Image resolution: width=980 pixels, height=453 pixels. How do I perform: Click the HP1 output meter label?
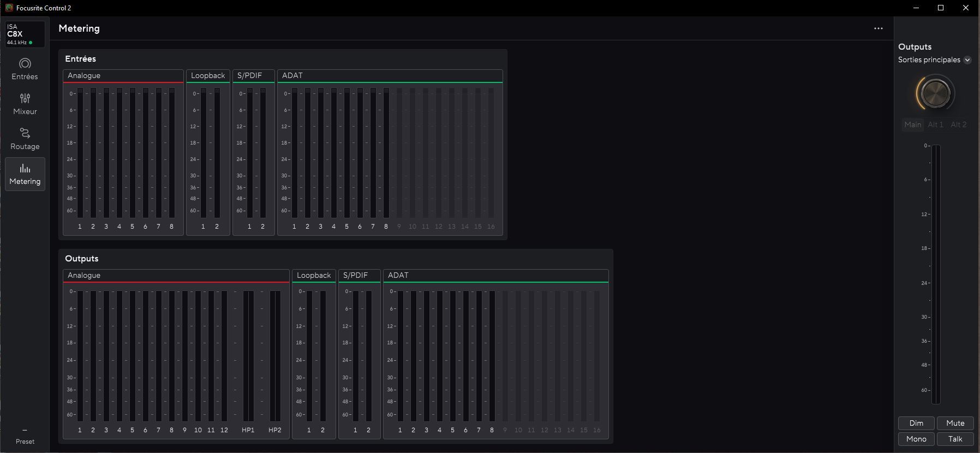tap(248, 430)
